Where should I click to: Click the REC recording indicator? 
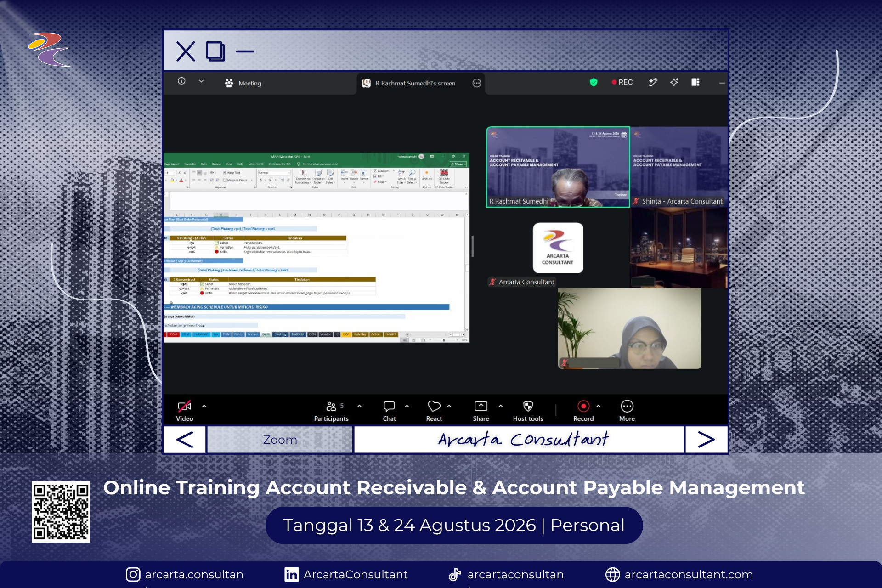(x=622, y=82)
